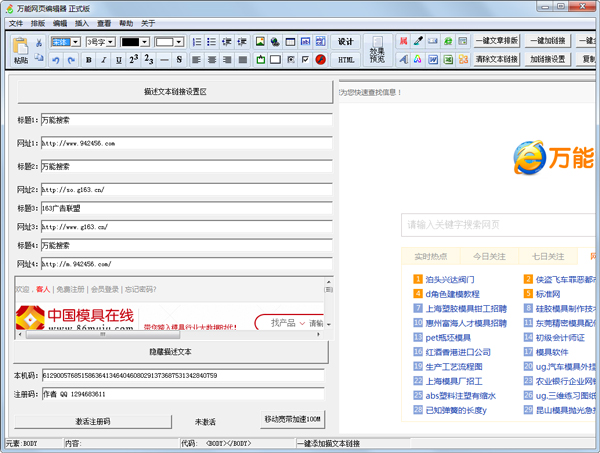Click the 激活注册码 activate button
The image size is (600, 453).
[93, 422]
